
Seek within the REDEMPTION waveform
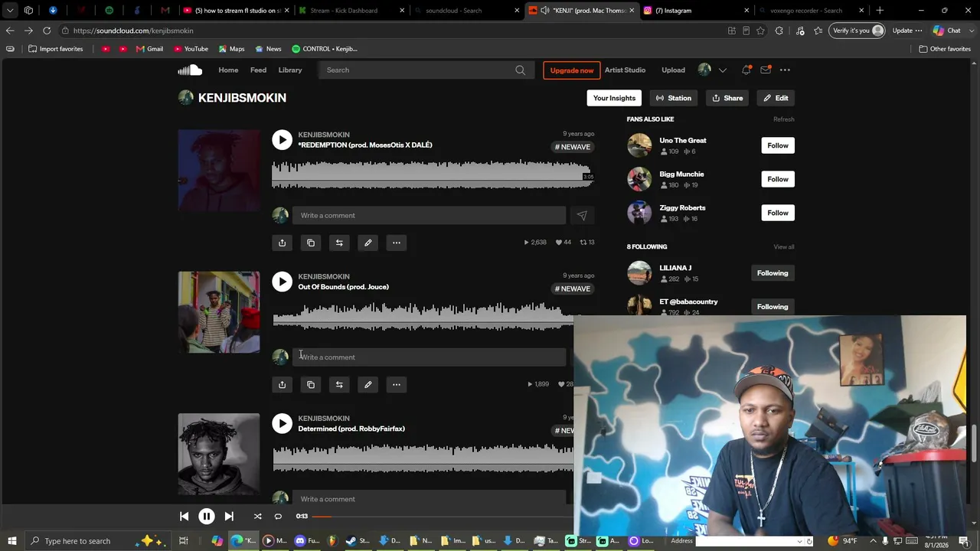pyautogui.click(x=433, y=174)
